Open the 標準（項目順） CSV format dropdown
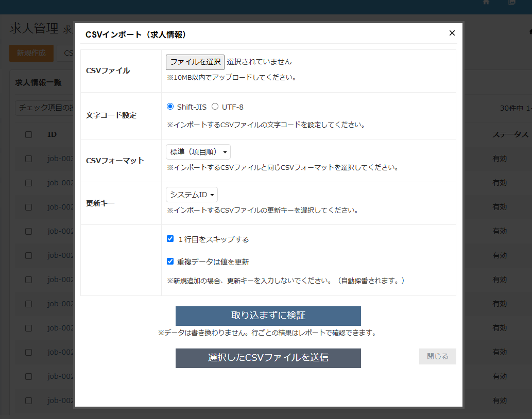 pos(198,152)
